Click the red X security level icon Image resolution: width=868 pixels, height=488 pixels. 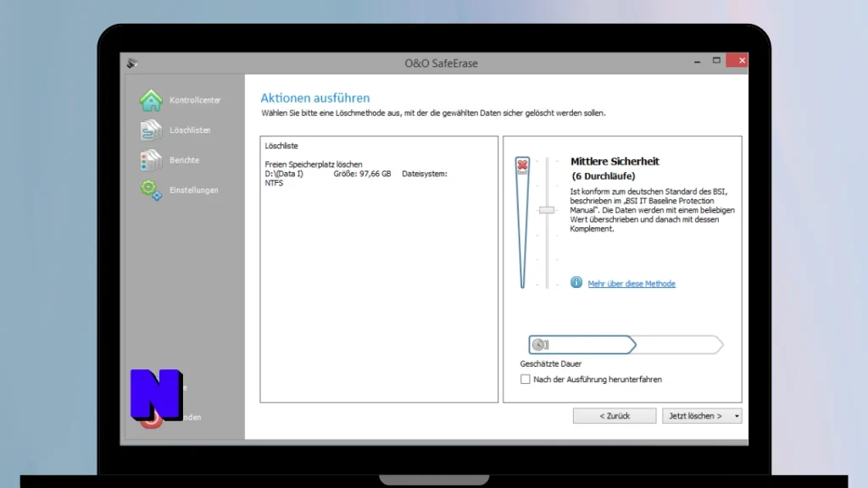522,165
